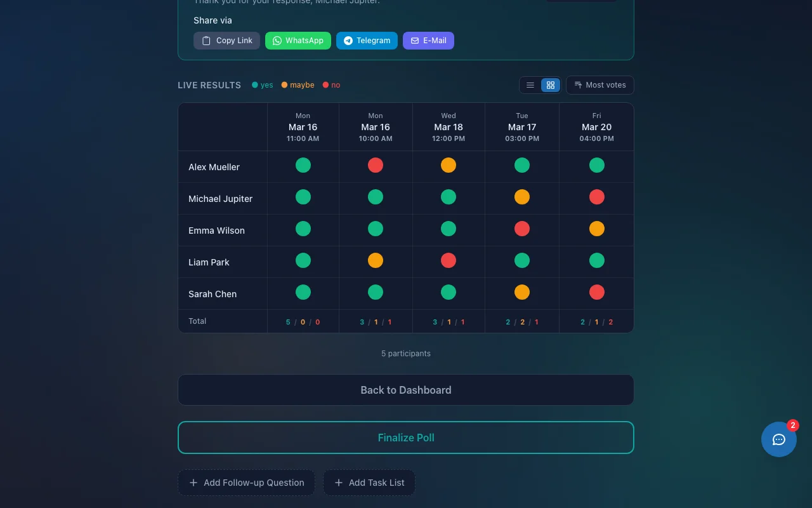Click the 'no' legend entry
This screenshot has width=812, height=508.
tap(332, 85)
